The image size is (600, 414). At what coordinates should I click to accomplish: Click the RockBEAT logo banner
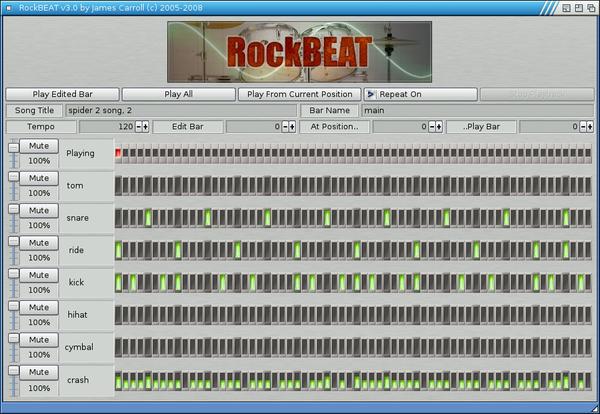[299, 52]
